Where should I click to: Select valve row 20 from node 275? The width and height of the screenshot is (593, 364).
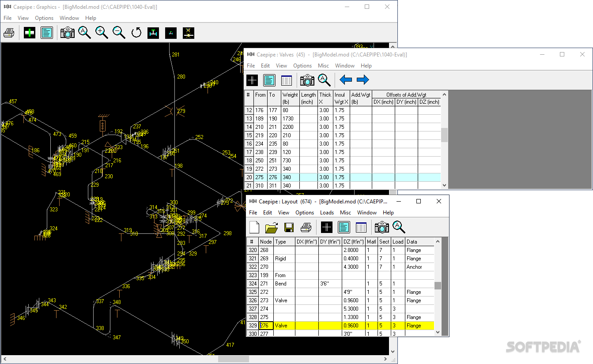tap(343, 177)
